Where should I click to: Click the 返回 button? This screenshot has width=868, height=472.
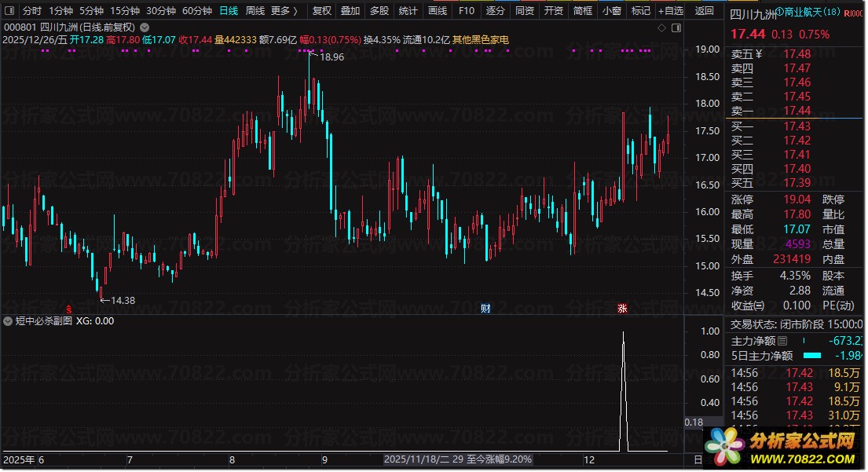pos(705,11)
